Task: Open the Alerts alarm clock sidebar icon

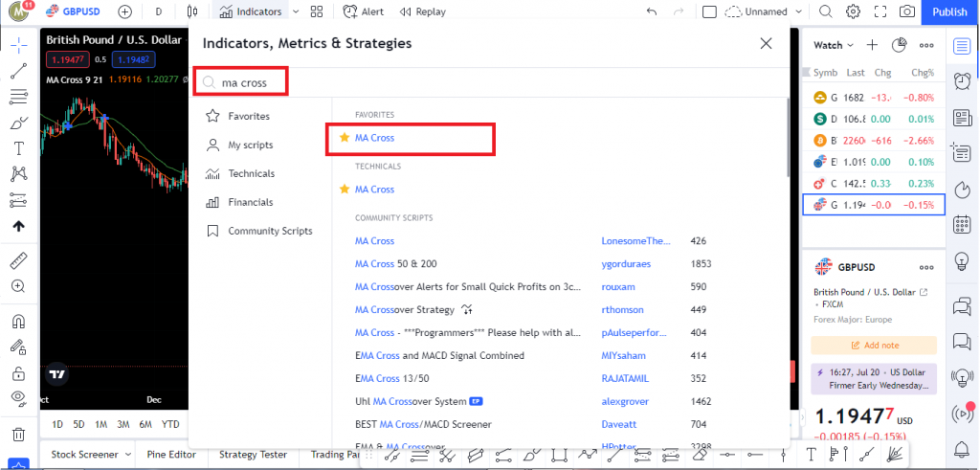Action: pos(962,81)
